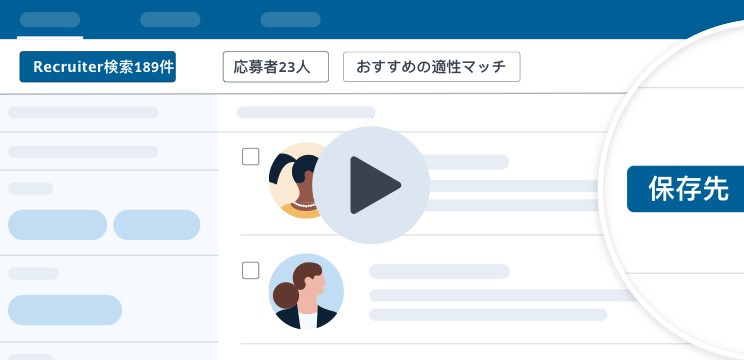The height and width of the screenshot is (360, 744).
Task: Click the 保存先 button
Action: point(686,189)
